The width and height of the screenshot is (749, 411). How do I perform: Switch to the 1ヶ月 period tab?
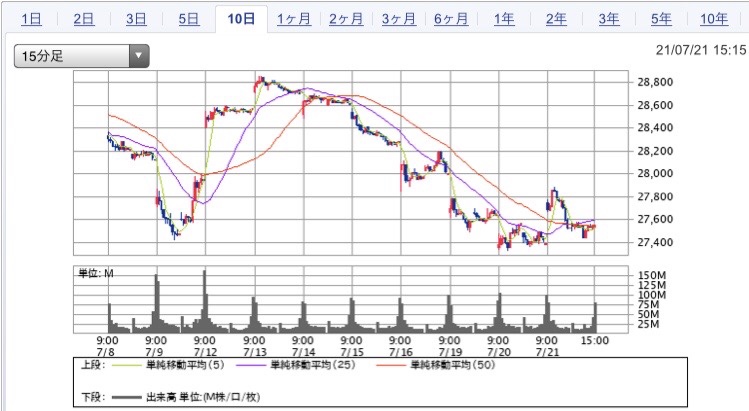click(294, 19)
